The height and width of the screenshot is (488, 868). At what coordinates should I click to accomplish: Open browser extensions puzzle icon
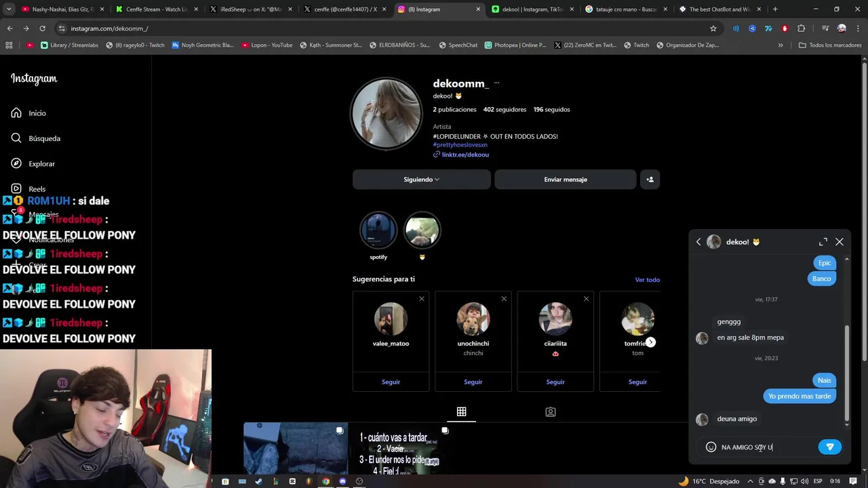(801, 28)
